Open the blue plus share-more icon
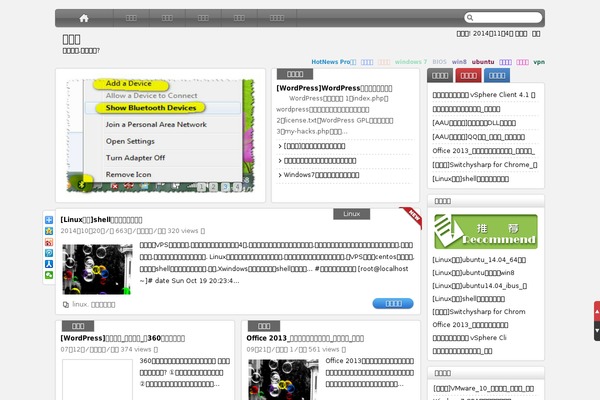Image resolution: width=600 pixels, height=400 pixels. [49, 220]
